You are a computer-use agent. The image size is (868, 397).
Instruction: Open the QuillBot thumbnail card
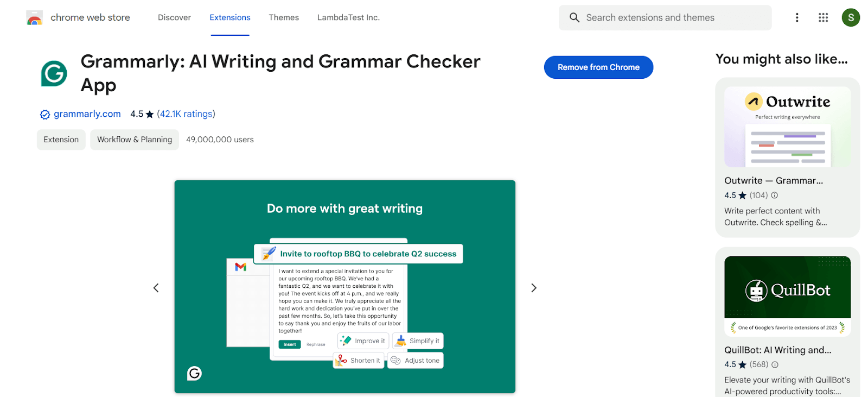point(787,296)
